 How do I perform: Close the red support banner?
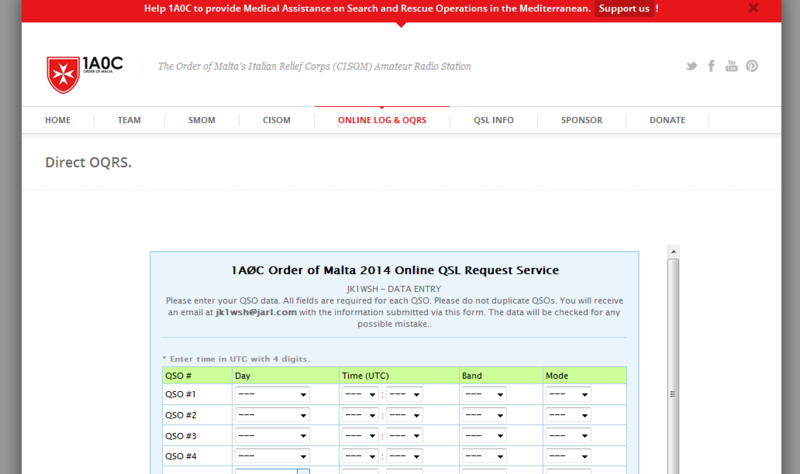(x=753, y=8)
